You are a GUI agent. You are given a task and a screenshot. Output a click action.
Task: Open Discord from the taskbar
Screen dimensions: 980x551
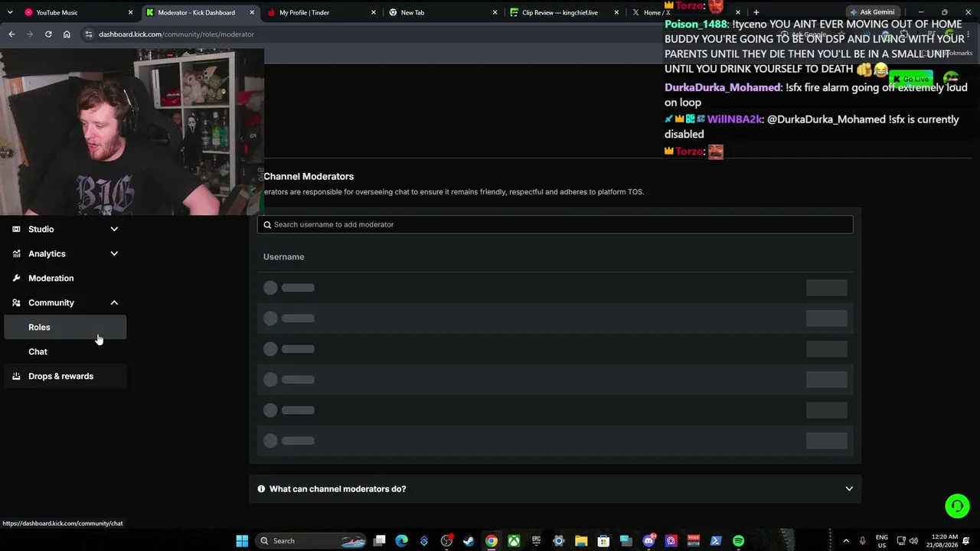point(648,541)
